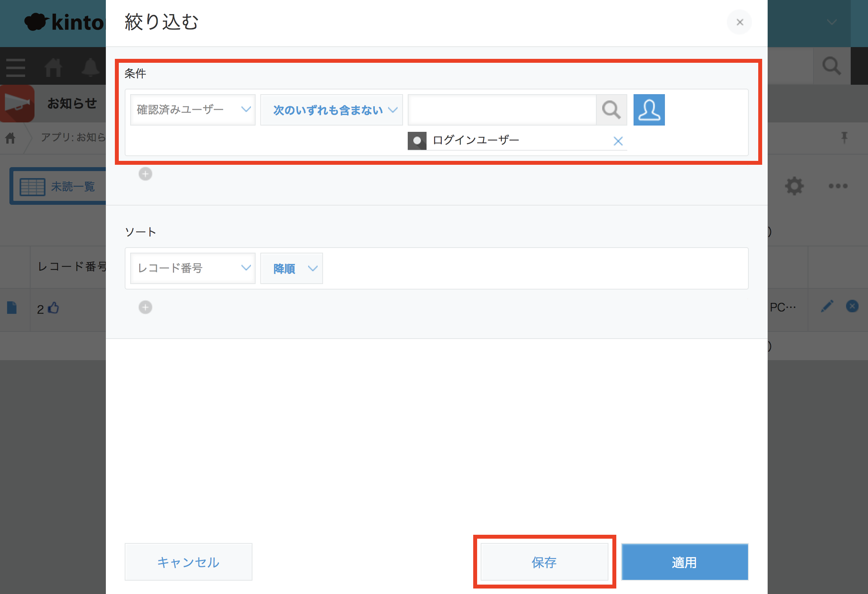Open the レコード番号 sort field dropdown
Viewport: 868px width, 594px height.
point(192,268)
